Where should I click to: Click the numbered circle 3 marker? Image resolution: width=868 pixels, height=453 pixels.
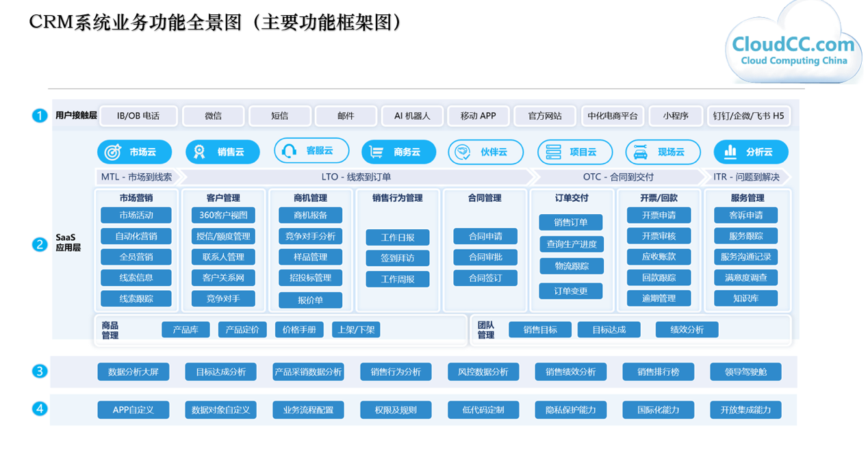(40, 372)
